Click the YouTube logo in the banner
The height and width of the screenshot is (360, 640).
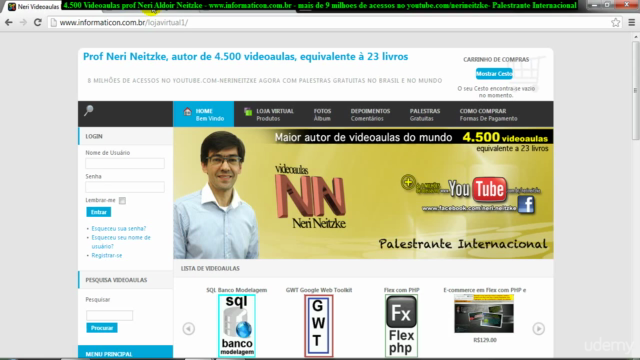pyautogui.click(x=478, y=189)
